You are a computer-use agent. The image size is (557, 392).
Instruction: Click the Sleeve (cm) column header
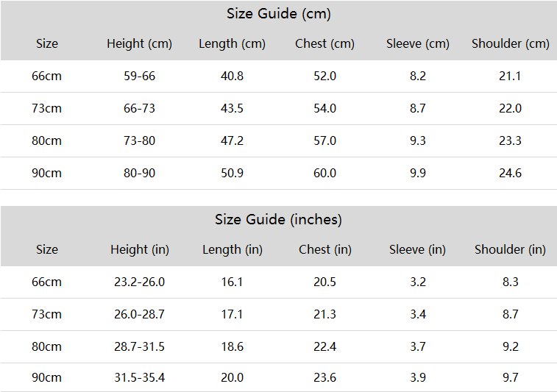point(418,44)
